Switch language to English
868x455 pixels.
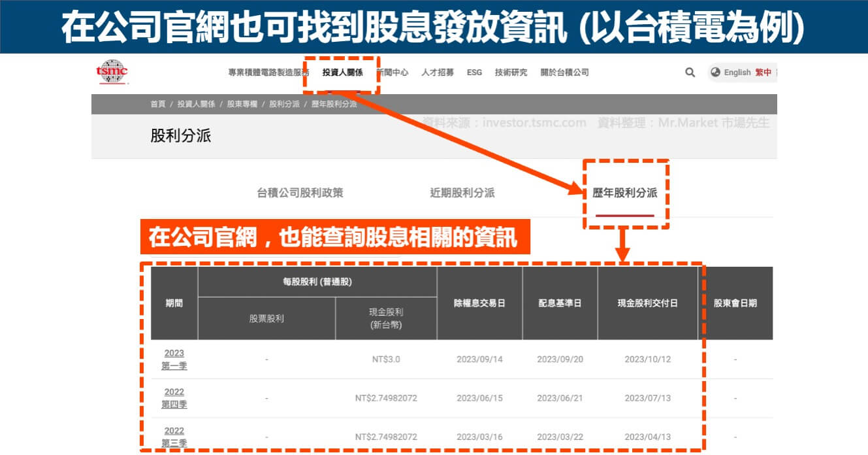click(737, 73)
